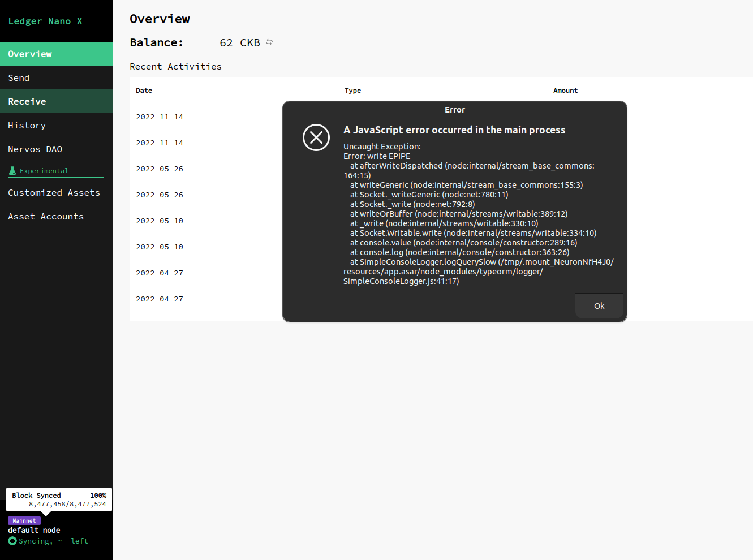753x560 pixels.
Task: Click the Date column header
Action: coord(144,90)
